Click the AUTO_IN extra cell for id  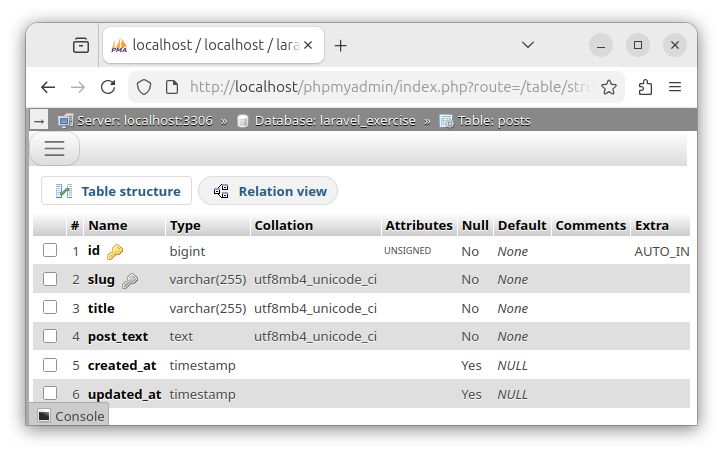pos(662,251)
